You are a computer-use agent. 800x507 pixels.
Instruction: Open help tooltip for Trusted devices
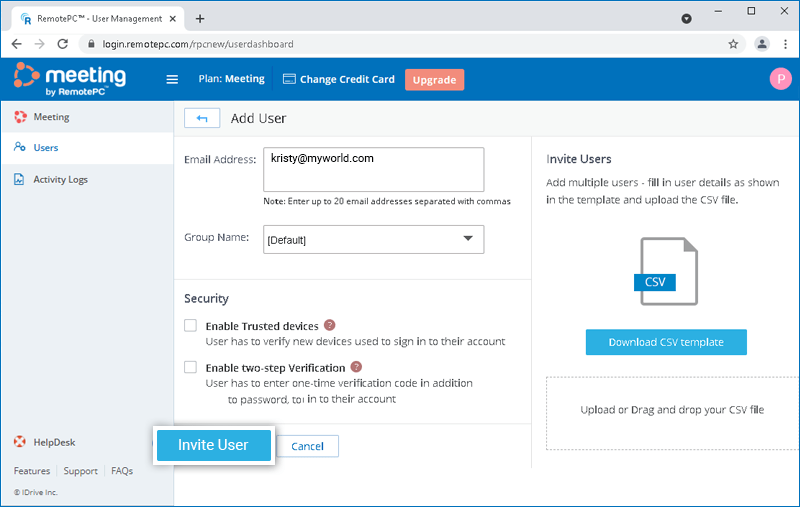point(330,325)
